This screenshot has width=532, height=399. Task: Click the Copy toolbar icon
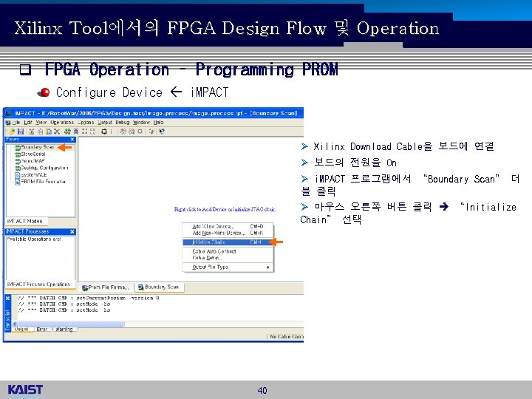[40, 132]
